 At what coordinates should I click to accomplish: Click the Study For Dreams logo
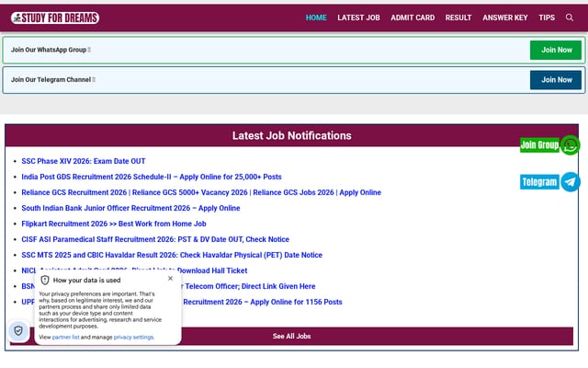click(x=55, y=17)
